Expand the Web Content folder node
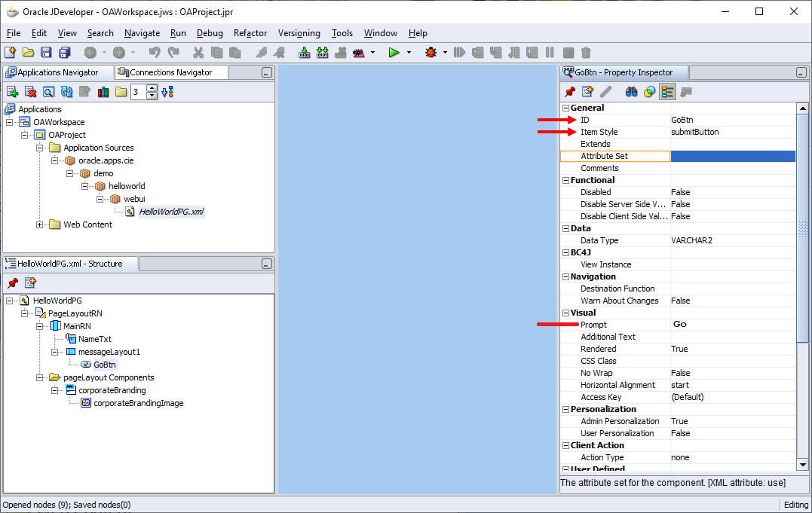This screenshot has width=812, height=513. click(39, 224)
